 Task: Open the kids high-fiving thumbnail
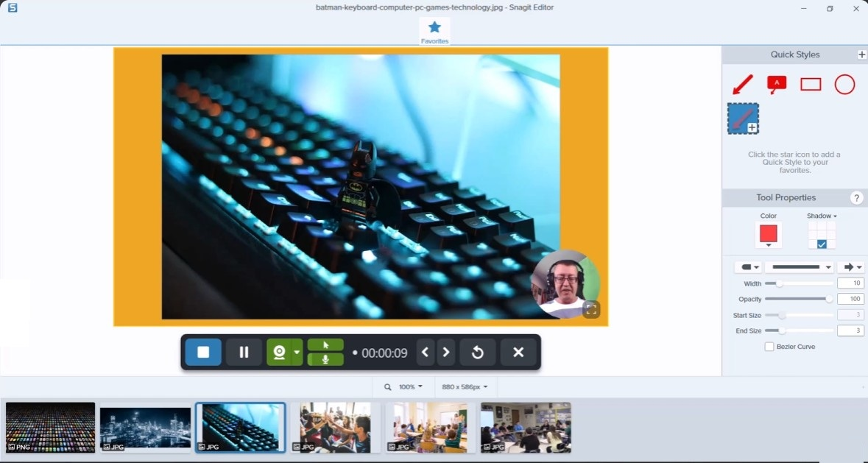335,428
